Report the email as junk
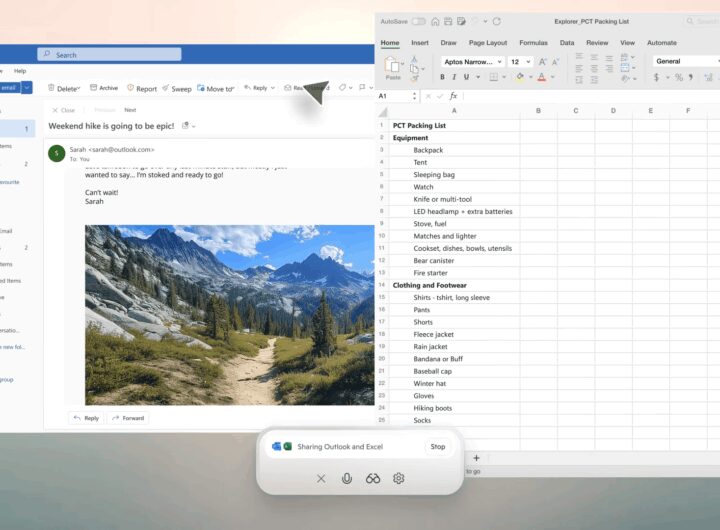The width and height of the screenshot is (720, 530). [141, 88]
